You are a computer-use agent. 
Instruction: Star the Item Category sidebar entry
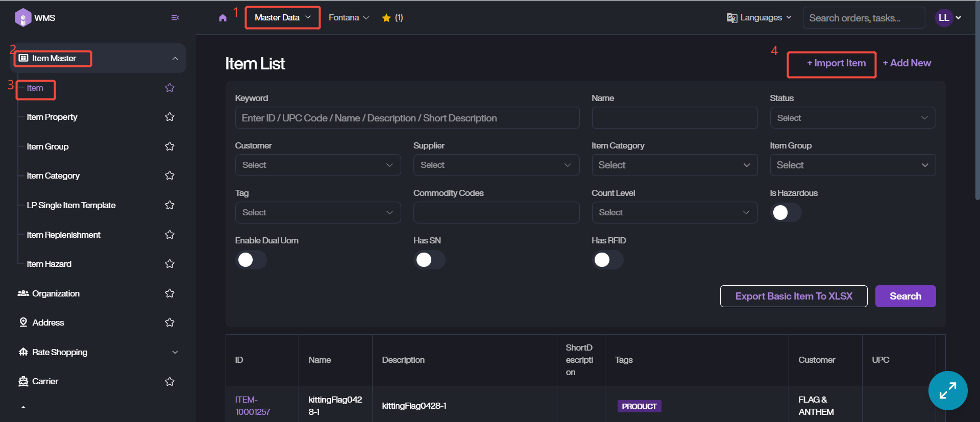point(169,176)
